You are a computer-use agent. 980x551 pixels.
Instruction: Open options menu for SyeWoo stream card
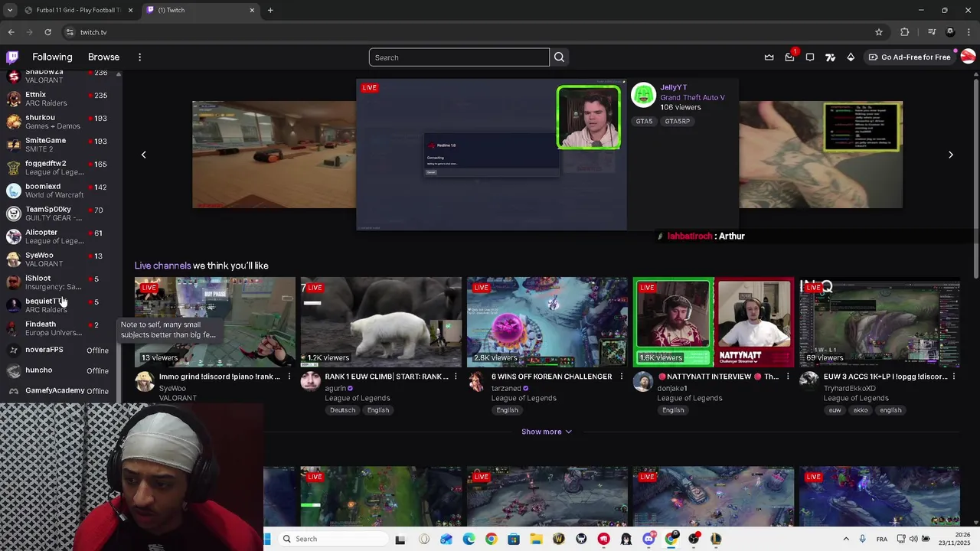tap(289, 377)
